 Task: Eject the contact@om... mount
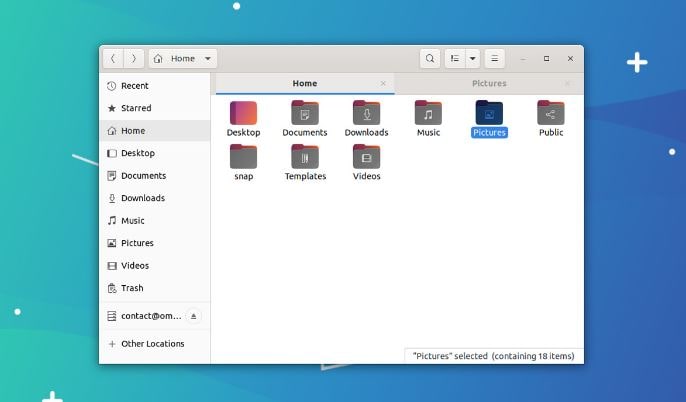(193, 316)
